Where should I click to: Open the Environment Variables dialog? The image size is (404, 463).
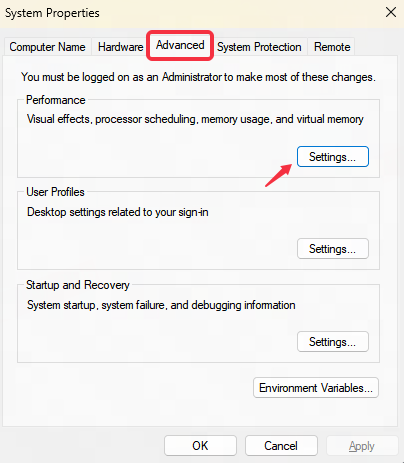316,388
